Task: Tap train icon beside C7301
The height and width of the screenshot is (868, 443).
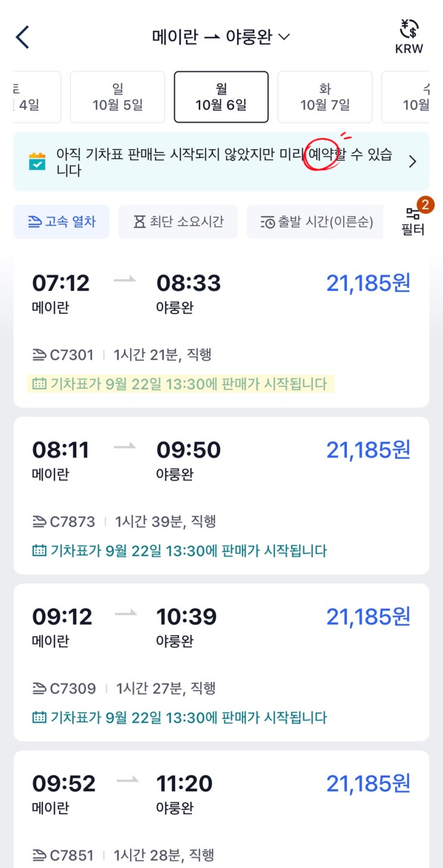Action: 39,356
